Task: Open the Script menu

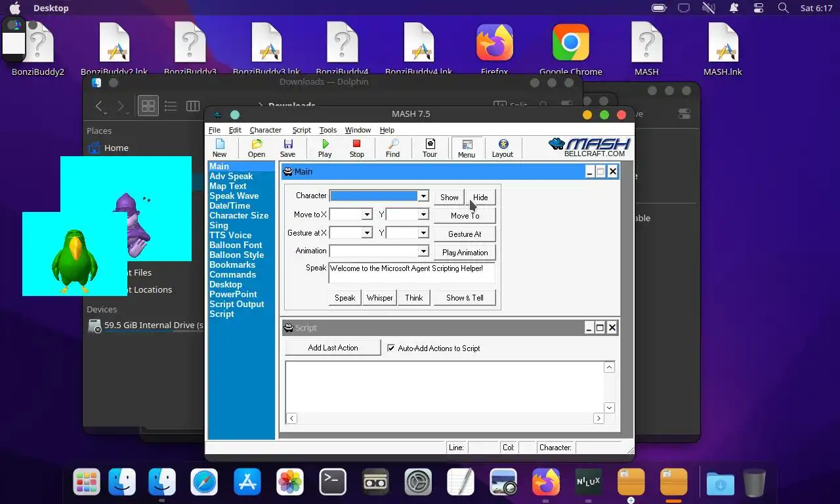Action: [301, 130]
